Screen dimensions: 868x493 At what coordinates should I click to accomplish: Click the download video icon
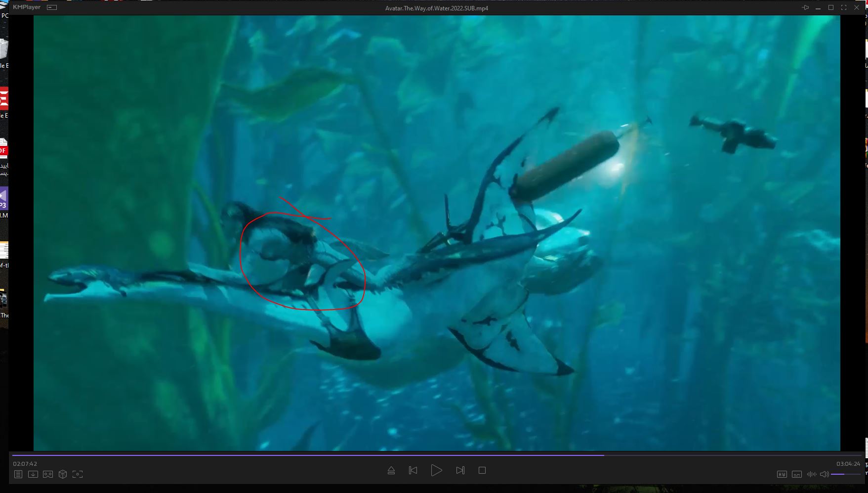click(x=33, y=474)
